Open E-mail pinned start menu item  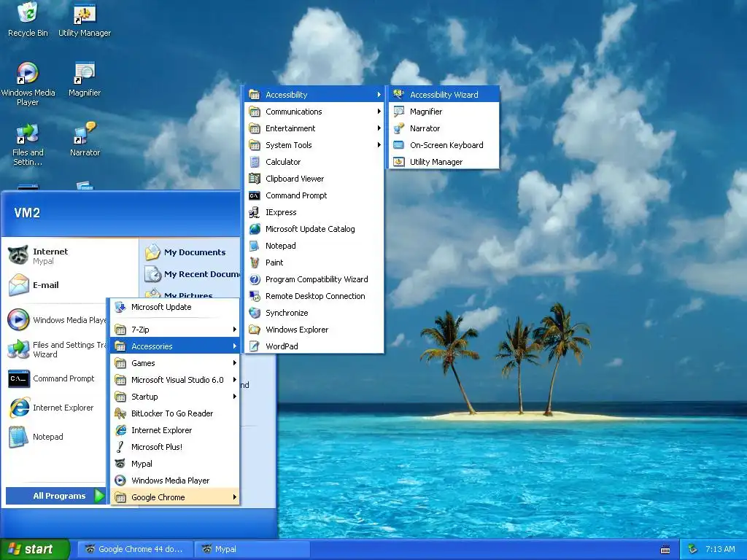click(70, 285)
